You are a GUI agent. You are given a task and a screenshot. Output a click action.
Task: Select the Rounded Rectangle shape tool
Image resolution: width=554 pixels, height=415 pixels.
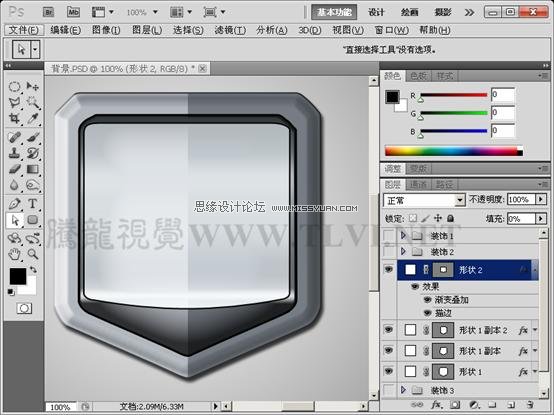coord(33,220)
